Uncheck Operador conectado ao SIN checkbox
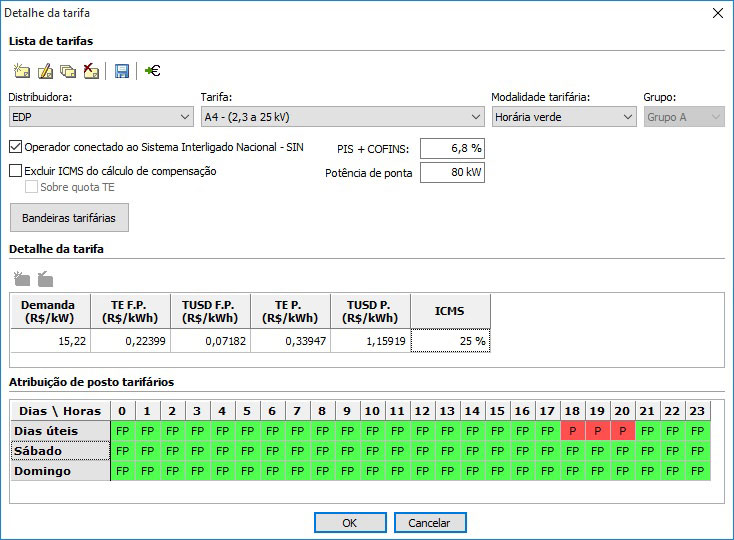The image size is (734, 540). tap(15, 147)
